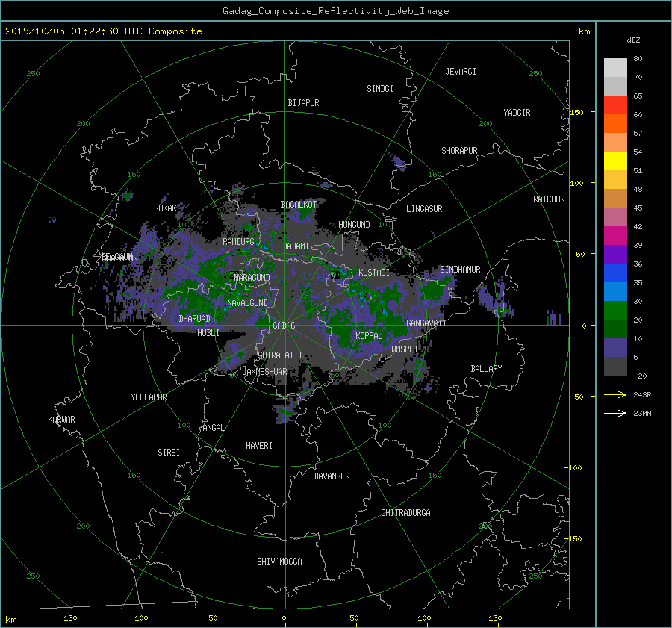Click the YELLAPUR city label
Screen dimensions: 672x628
tap(149, 397)
